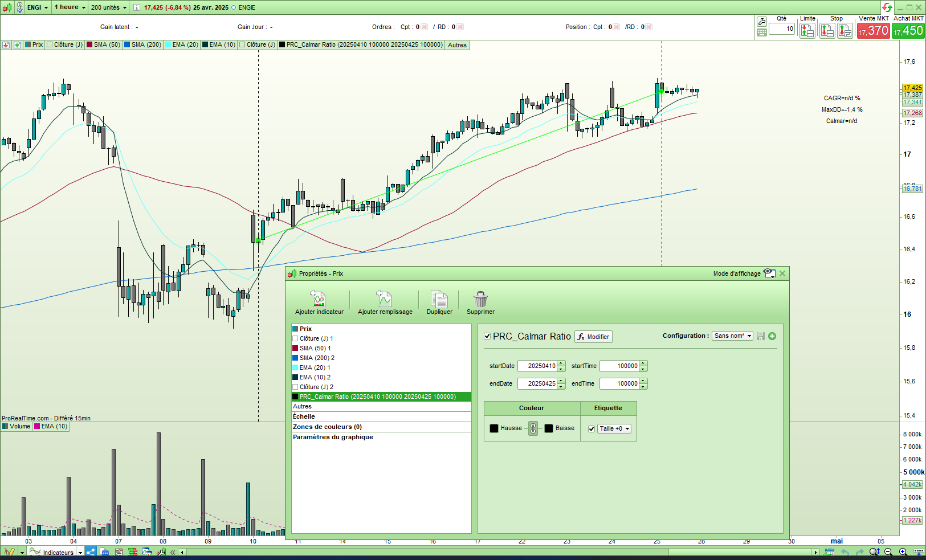
Task: Click the link chain icon between Hausse and Baisse
Action: point(533,428)
